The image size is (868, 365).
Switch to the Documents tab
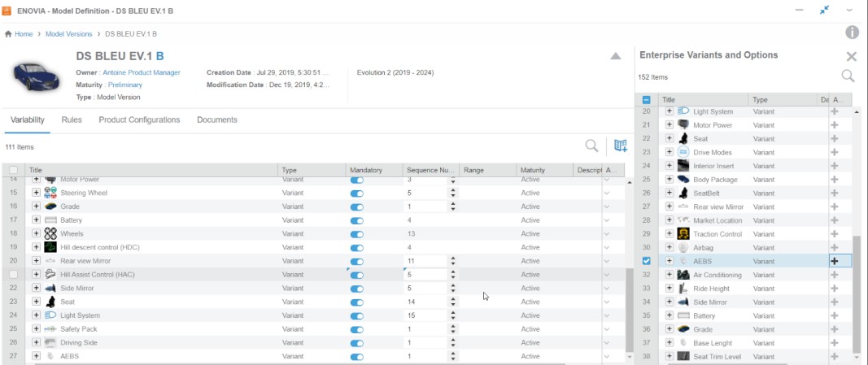coord(217,119)
